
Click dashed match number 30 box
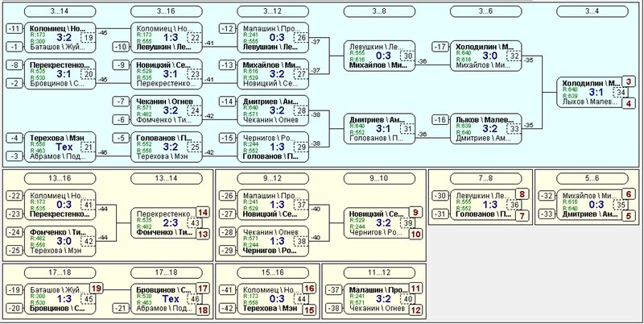coord(407,56)
